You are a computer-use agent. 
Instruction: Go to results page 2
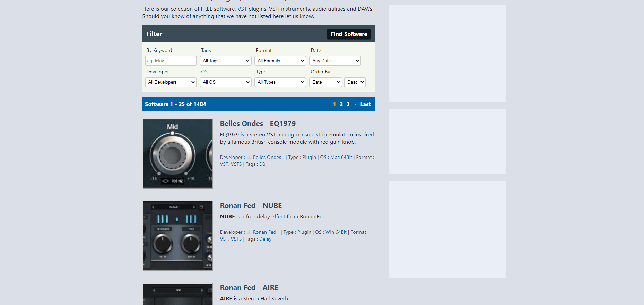341,104
